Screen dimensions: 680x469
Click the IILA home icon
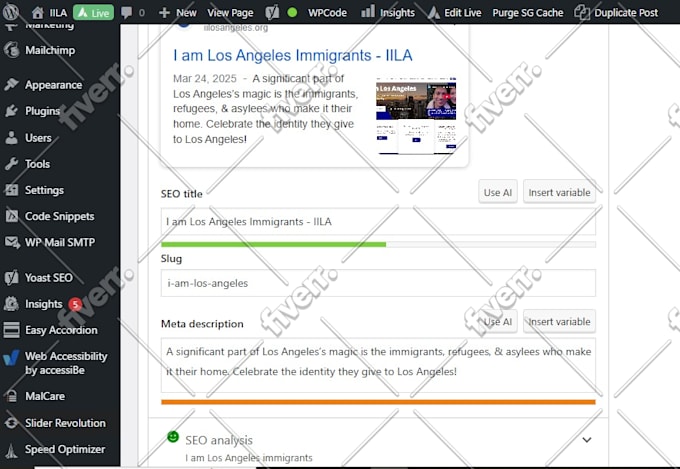click(x=38, y=13)
